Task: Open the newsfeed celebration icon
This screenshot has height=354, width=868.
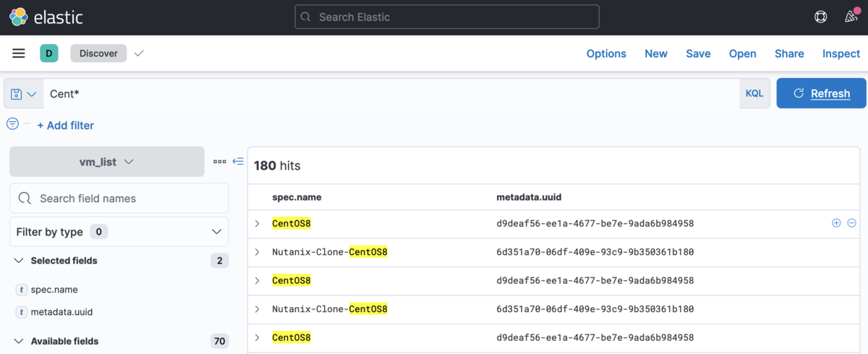Action: coord(851,17)
